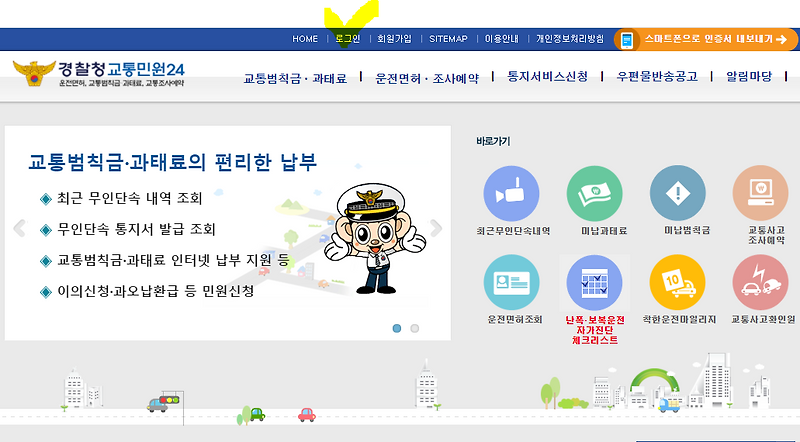This screenshot has height=442, width=800.
Task: Open the 착한운전마일리지 yellow icon
Action: 678,282
